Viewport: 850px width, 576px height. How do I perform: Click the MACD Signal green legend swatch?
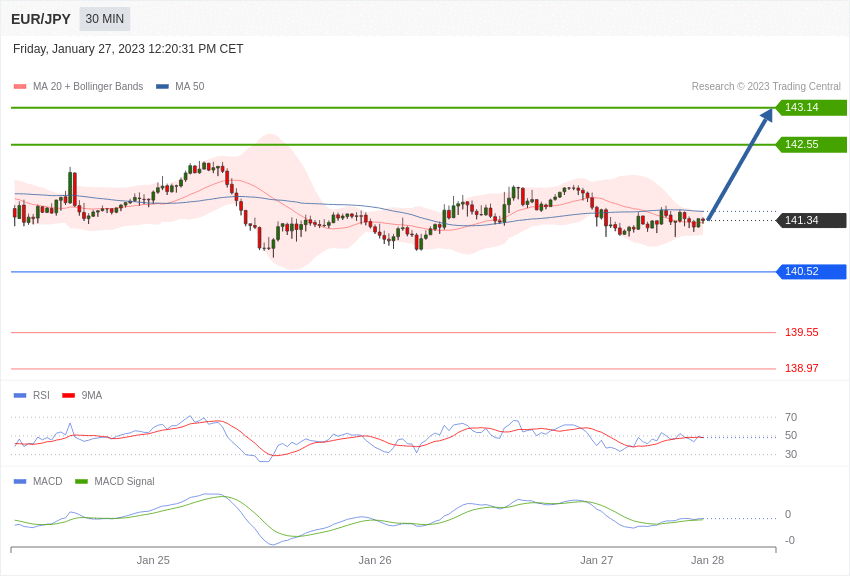pyautogui.click(x=81, y=481)
